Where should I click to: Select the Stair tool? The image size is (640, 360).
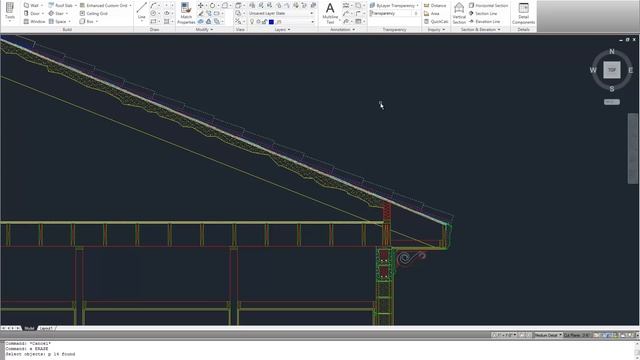click(x=56, y=13)
